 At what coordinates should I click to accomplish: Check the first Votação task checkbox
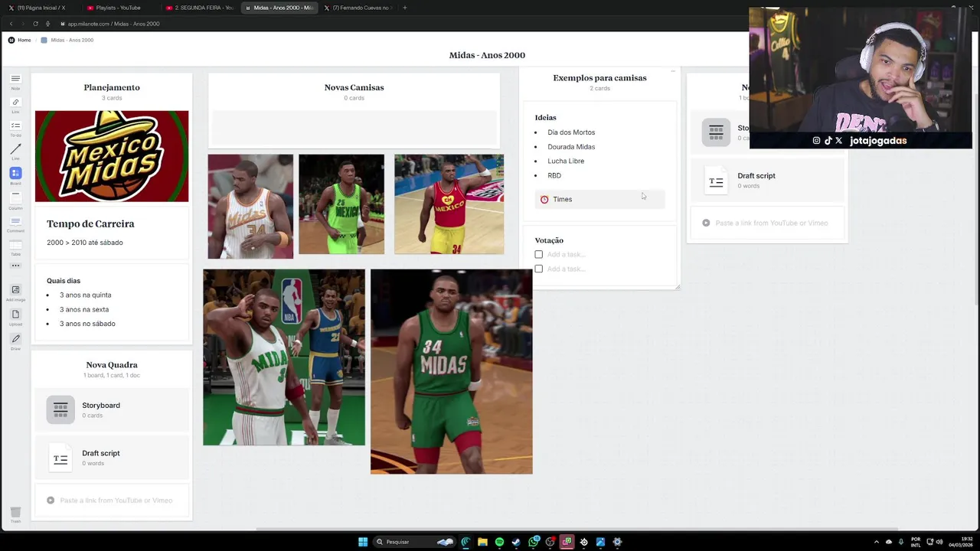(x=539, y=254)
